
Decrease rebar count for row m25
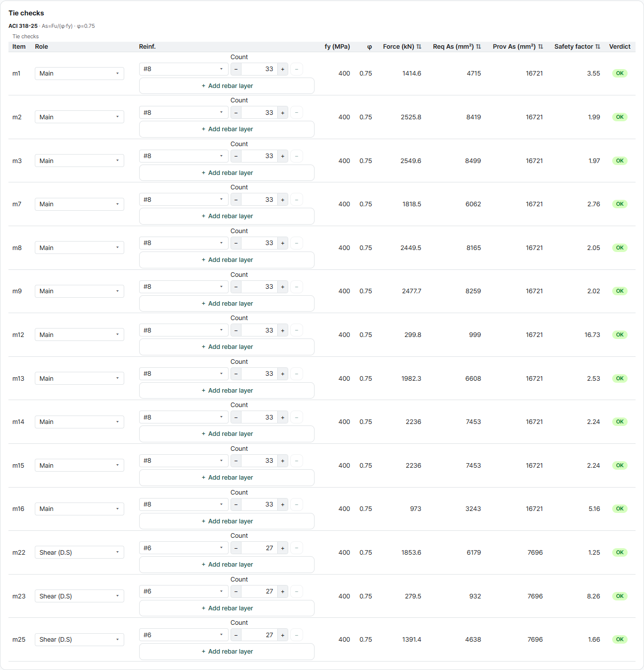point(236,635)
